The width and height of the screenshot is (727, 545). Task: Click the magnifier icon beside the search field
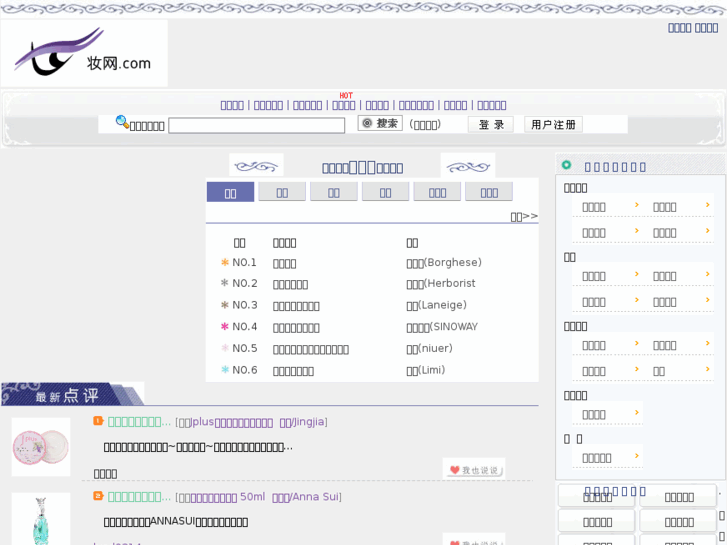tap(122, 122)
